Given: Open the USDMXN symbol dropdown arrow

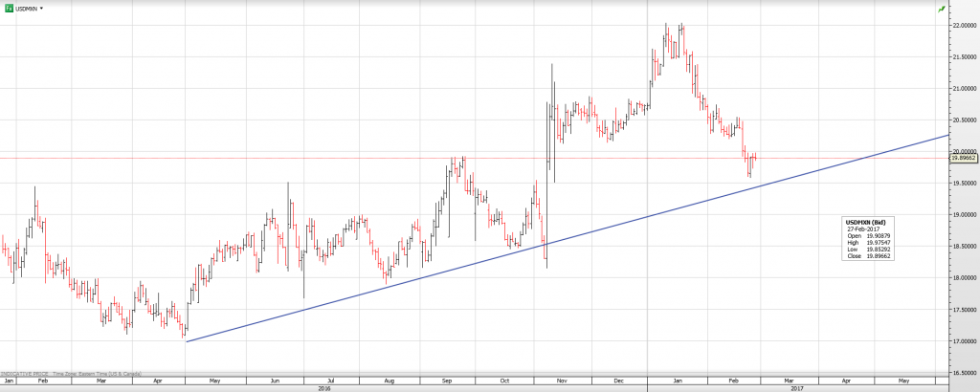Looking at the screenshot, I should tap(42, 8).
